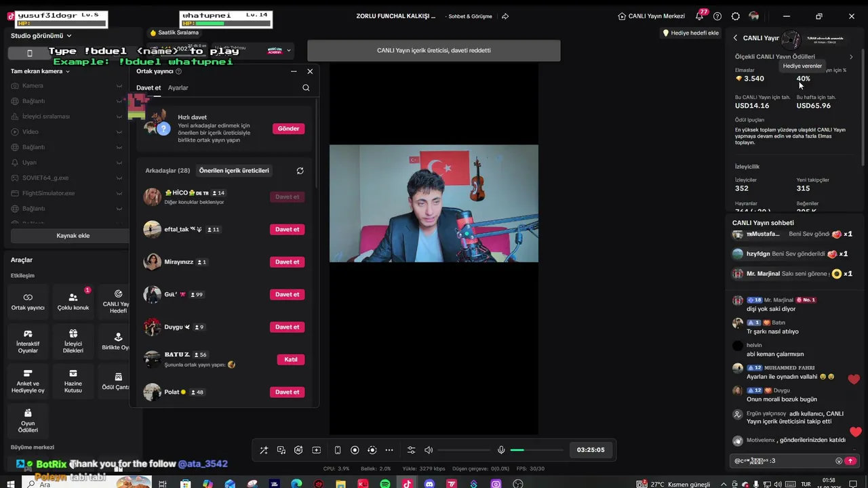The width and height of the screenshot is (868, 488).
Task: Close the Ortak yayıncı panel
Action: click(310, 71)
